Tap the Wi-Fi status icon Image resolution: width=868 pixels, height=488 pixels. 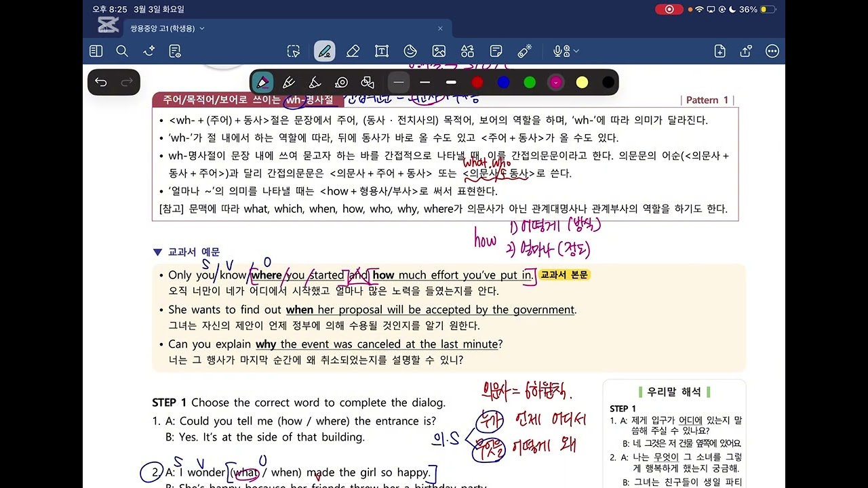coord(699,9)
